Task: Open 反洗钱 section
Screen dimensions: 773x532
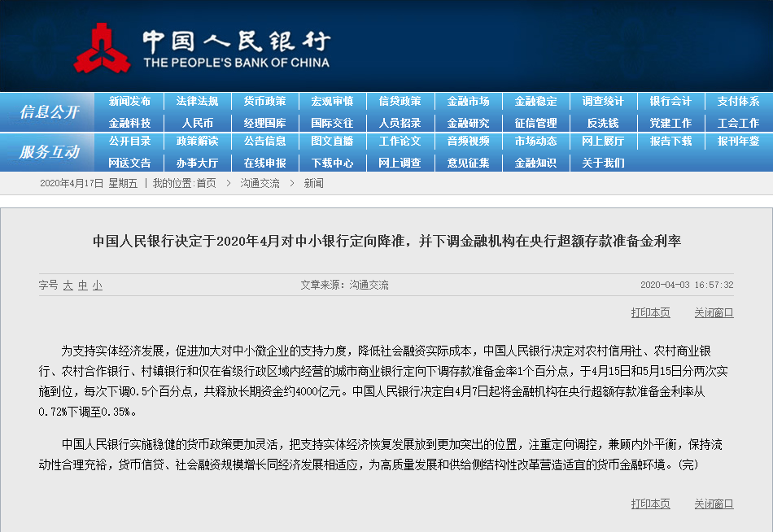Action: coord(603,123)
